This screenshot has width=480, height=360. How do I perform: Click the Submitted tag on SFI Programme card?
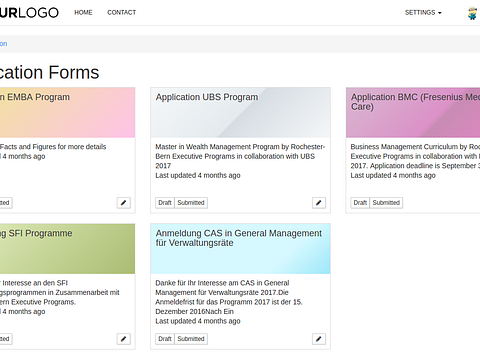tap(6, 339)
